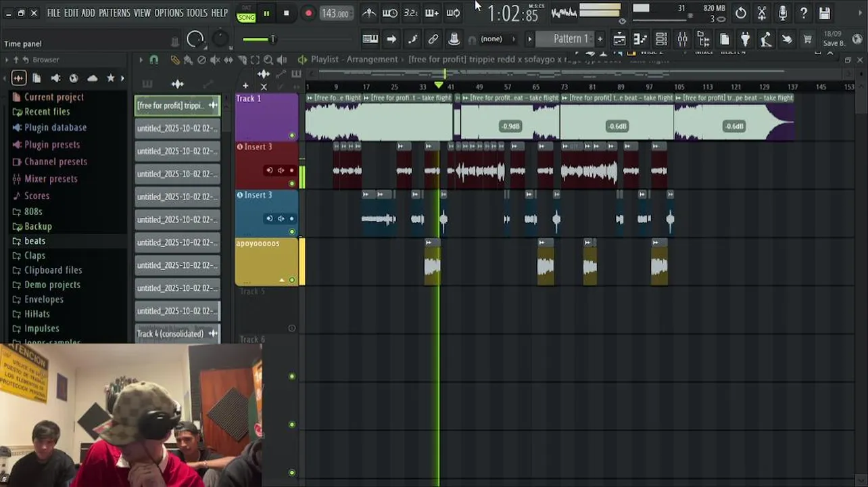Open the Playlist view icon
The width and height of the screenshot is (868, 487).
click(x=619, y=39)
